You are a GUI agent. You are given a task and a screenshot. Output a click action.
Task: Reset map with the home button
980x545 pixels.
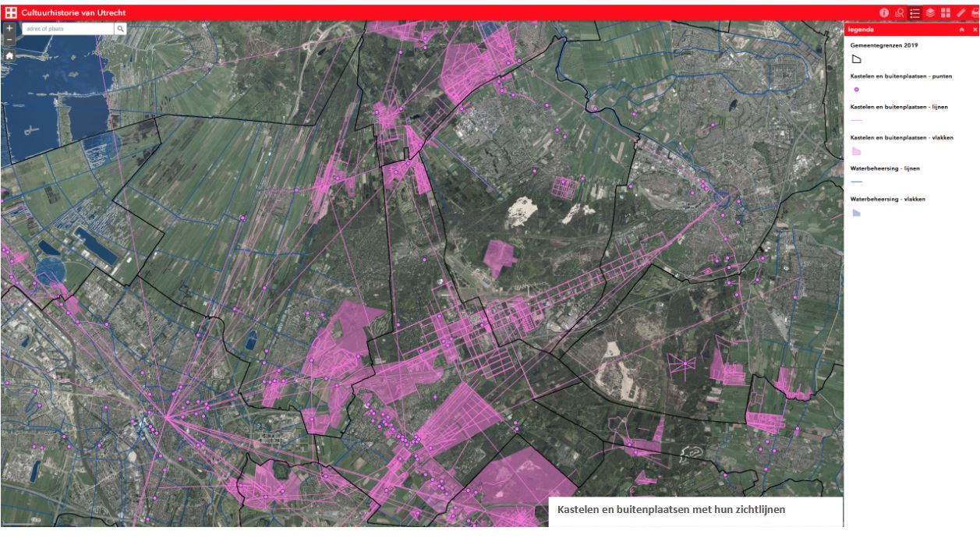pos(9,55)
